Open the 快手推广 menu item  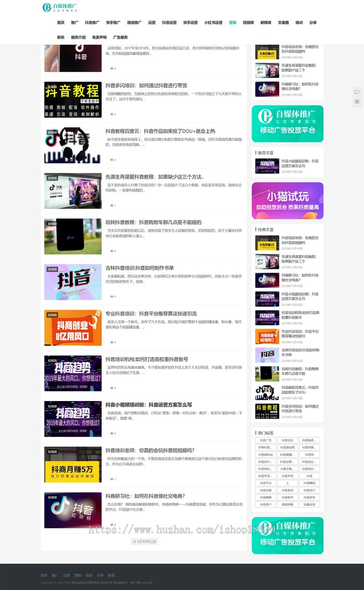click(x=113, y=23)
